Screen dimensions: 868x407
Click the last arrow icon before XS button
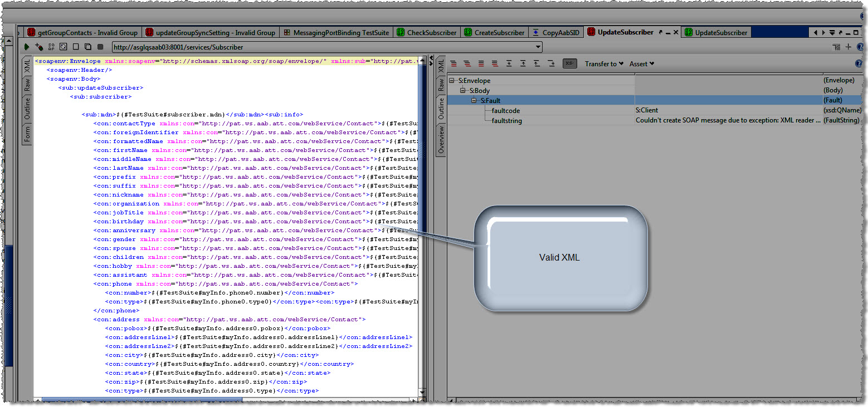[551, 63]
